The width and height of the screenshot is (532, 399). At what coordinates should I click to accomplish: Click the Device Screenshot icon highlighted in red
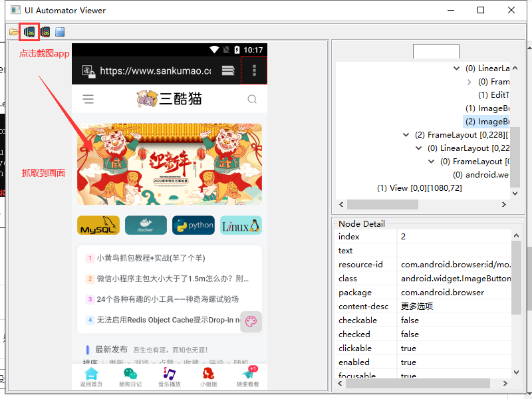pos(29,32)
